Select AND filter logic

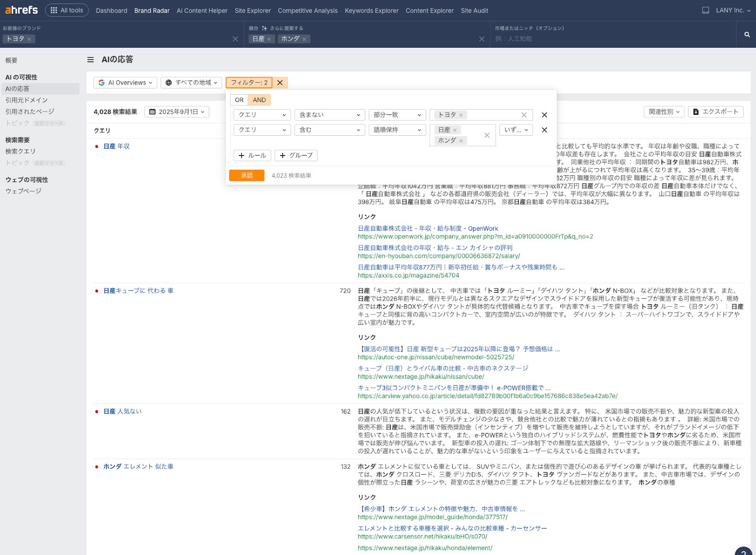259,100
